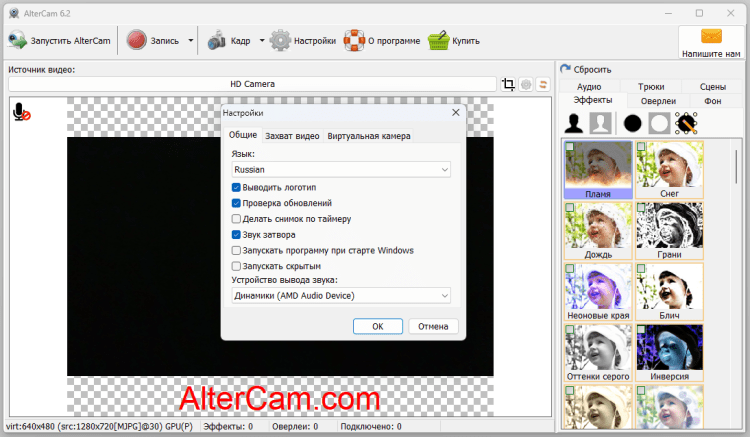Viewport: 750px width, 437px height.
Task: Select the gray person silhouette mask icon
Action: (600, 123)
